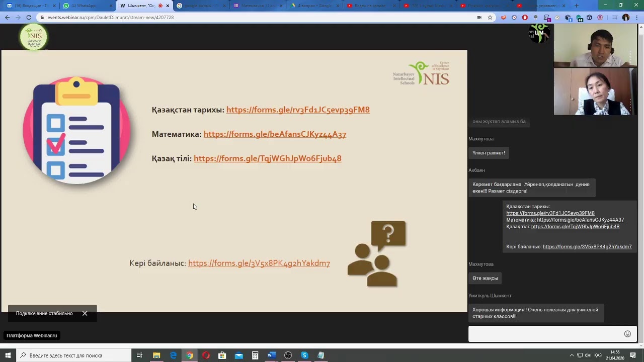Open the volume control in system tray

(x=588, y=355)
